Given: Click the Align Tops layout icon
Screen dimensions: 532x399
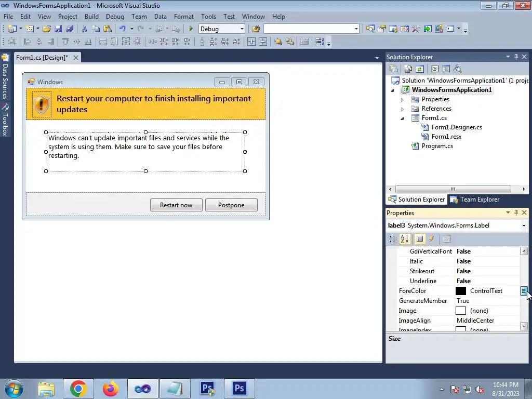Looking at the screenshot, I should click(x=65, y=42).
